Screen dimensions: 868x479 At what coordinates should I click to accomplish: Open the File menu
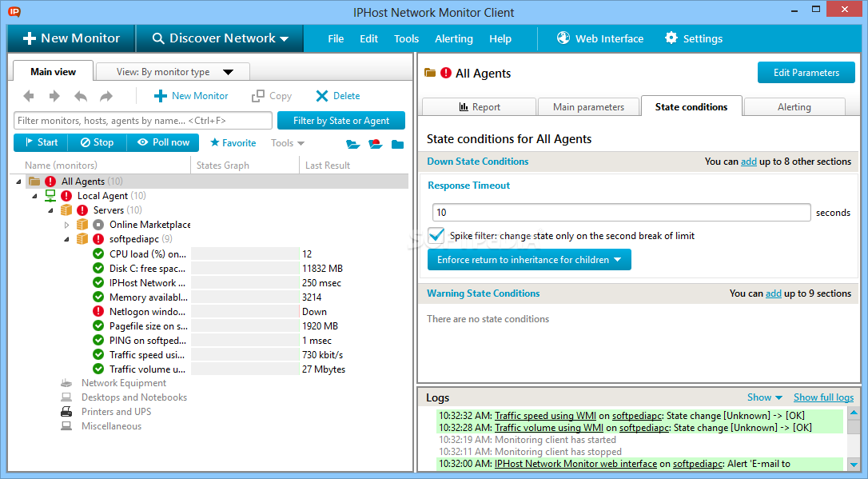[x=336, y=38]
